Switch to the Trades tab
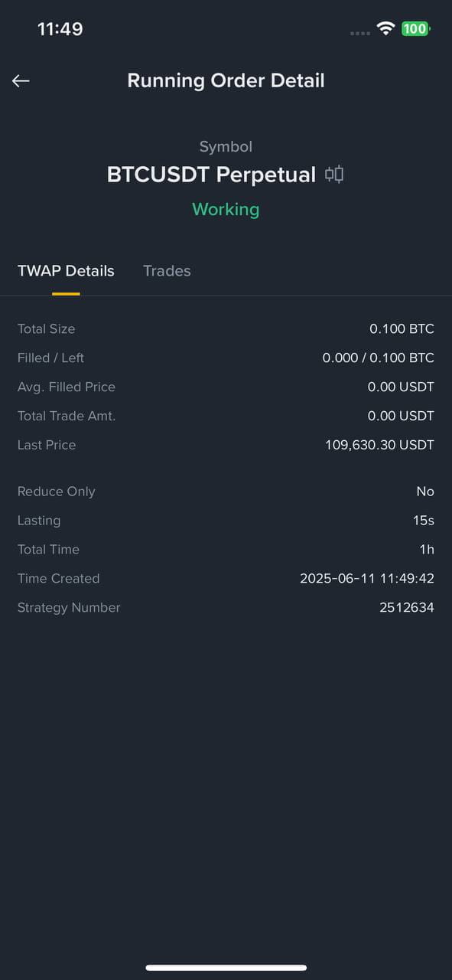The width and height of the screenshot is (452, 980). (x=167, y=271)
